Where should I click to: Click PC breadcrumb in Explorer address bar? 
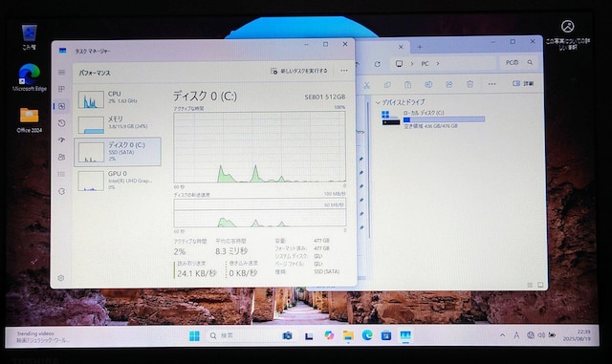[425, 64]
